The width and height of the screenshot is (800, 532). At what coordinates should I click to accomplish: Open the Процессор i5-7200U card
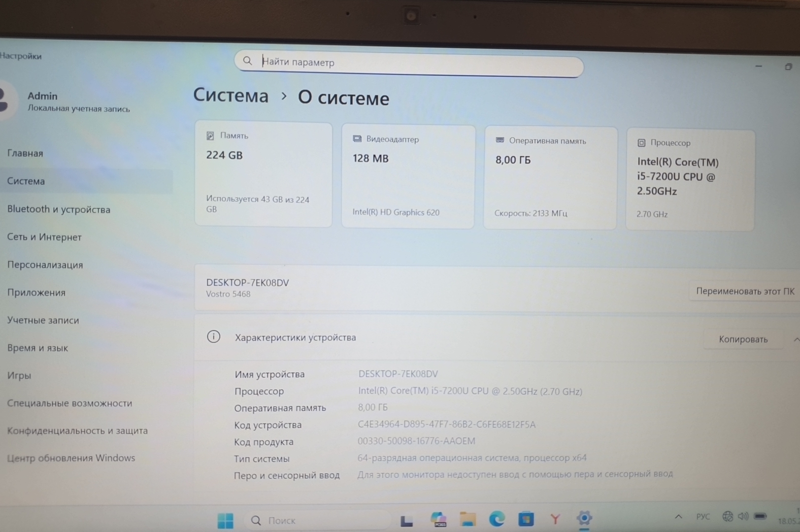pyautogui.click(x=690, y=180)
